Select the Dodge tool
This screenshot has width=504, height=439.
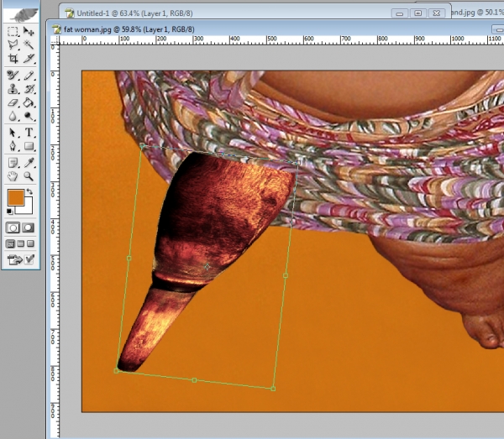29,116
